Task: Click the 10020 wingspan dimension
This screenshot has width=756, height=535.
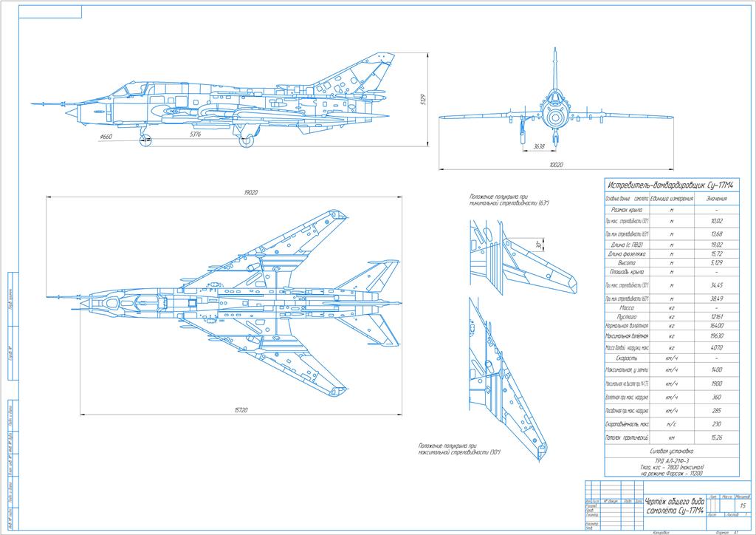Action: (x=556, y=165)
